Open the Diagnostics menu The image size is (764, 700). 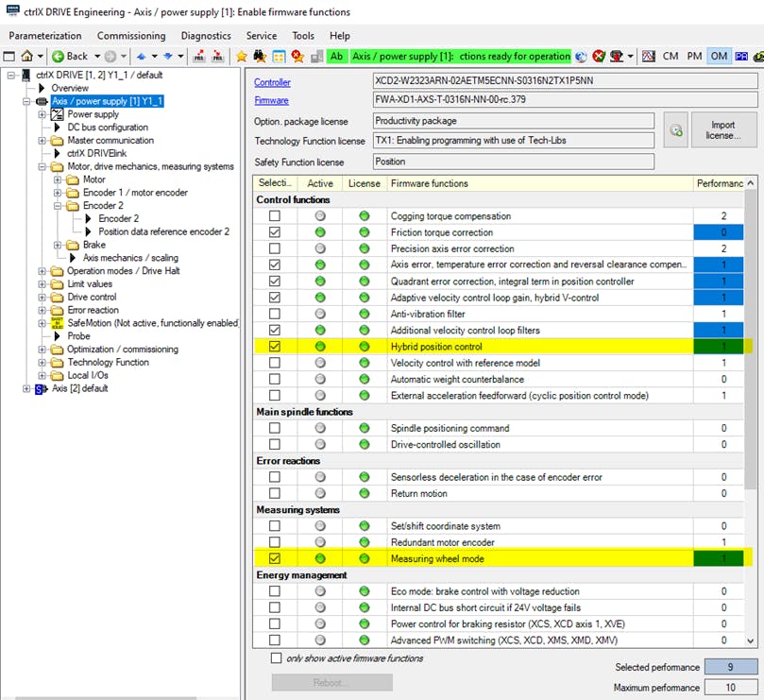click(x=206, y=36)
